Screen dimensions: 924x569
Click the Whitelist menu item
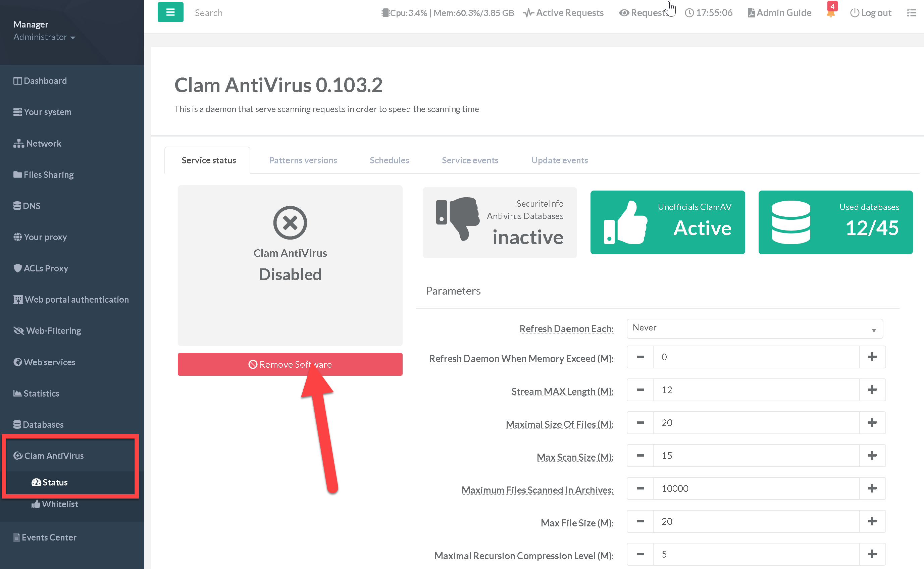(x=59, y=504)
